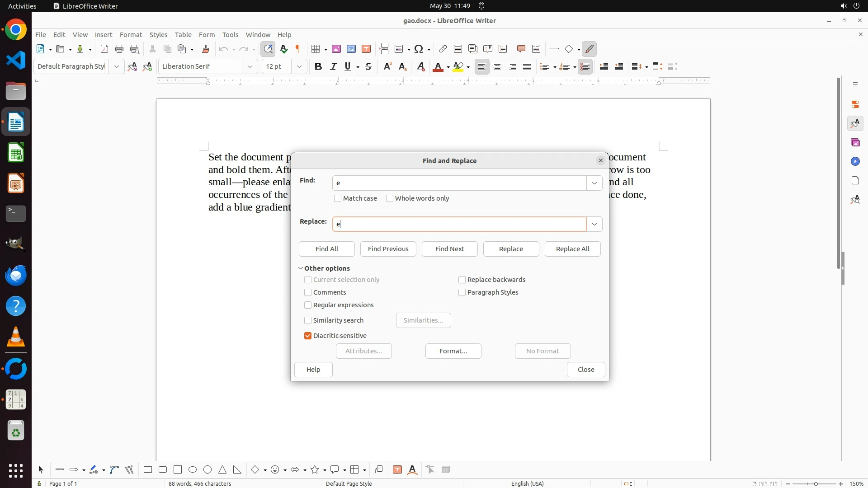The height and width of the screenshot is (488, 868).
Task: Expand the font name dropdown
Action: coord(250,66)
